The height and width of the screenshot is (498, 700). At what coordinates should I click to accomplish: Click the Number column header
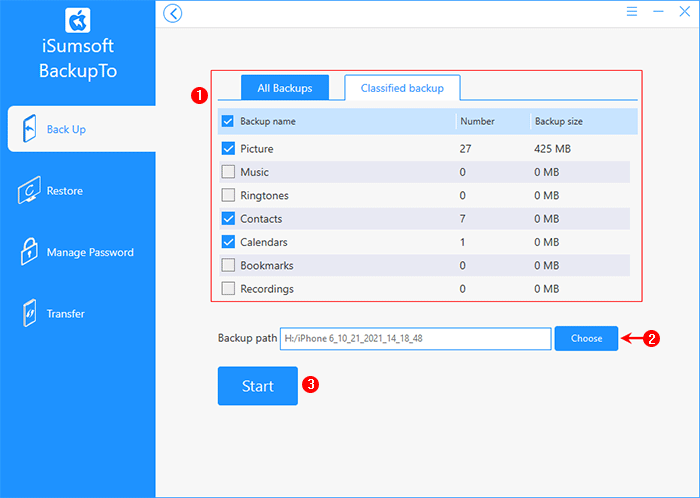click(477, 121)
